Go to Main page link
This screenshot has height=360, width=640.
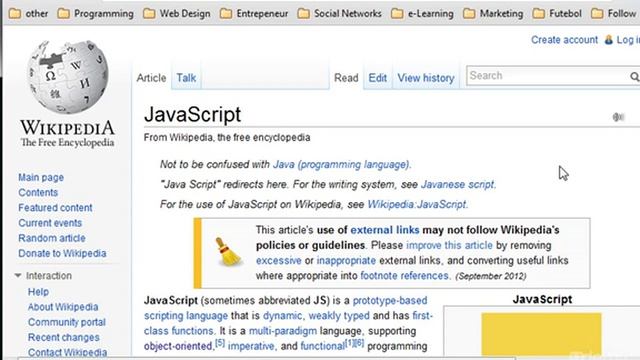coord(41,177)
